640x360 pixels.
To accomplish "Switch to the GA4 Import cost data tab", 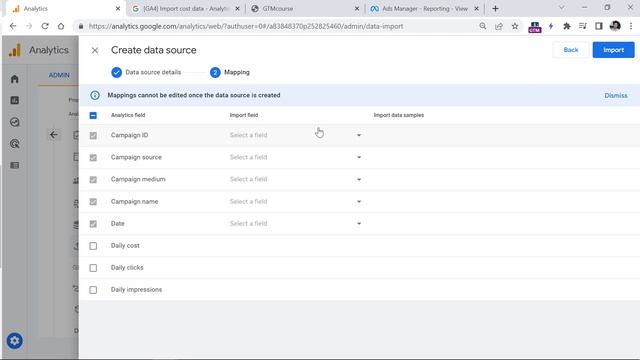I will click(186, 9).
